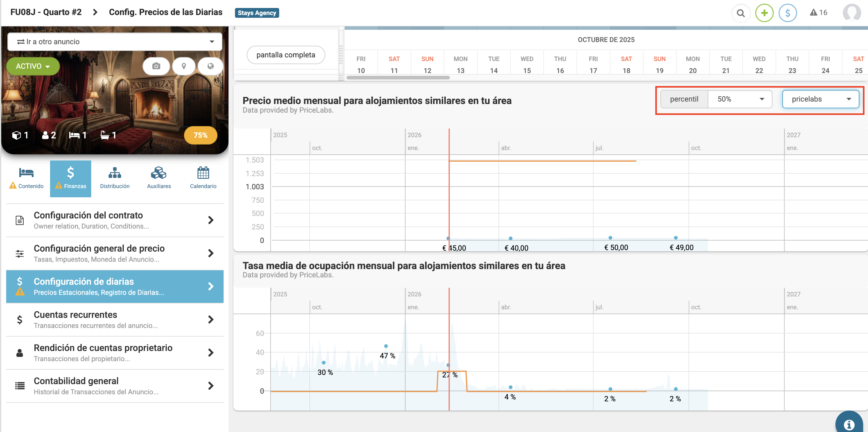Expand the ACTIVO status dropdown

tap(33, 66)
